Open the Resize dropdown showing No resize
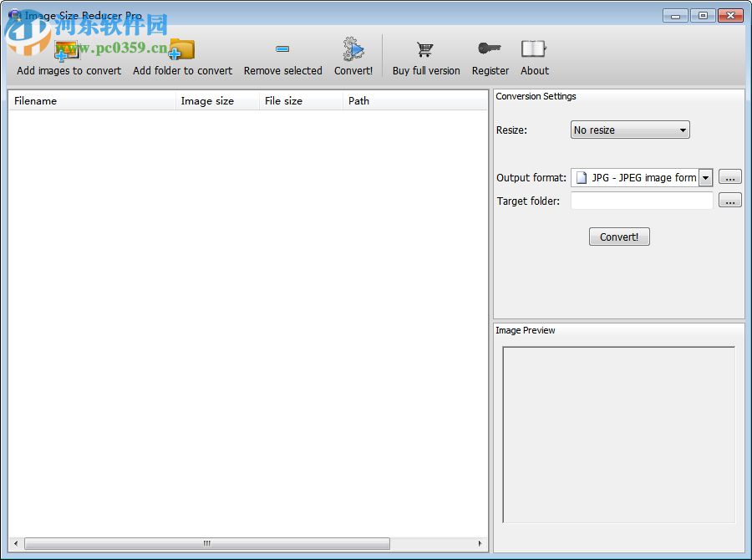This screenshot has height=560, width=752. [629, 130]
